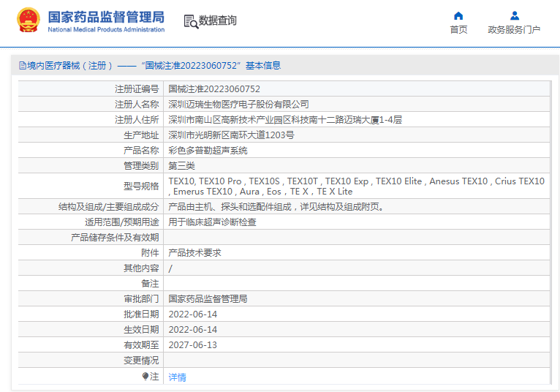The width and height of the screenshot is (560, 392).
Task: Go to 首页 label
Action: click(x=458, y=30)
